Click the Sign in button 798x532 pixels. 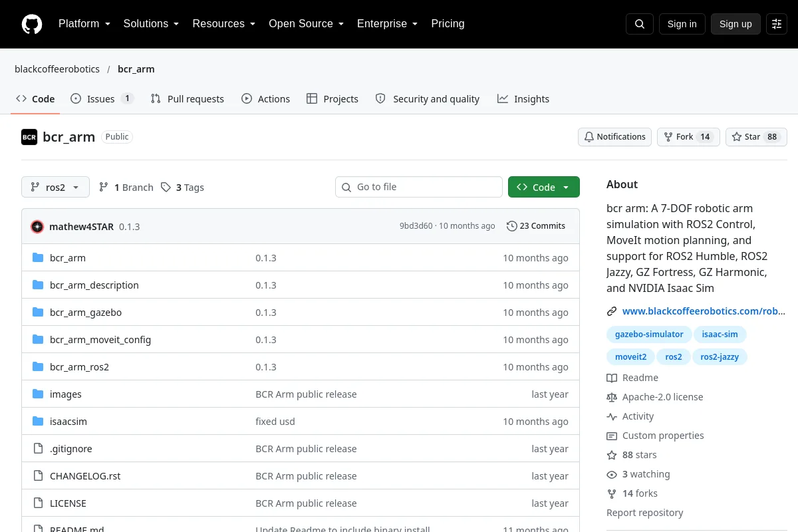(682, 24)
